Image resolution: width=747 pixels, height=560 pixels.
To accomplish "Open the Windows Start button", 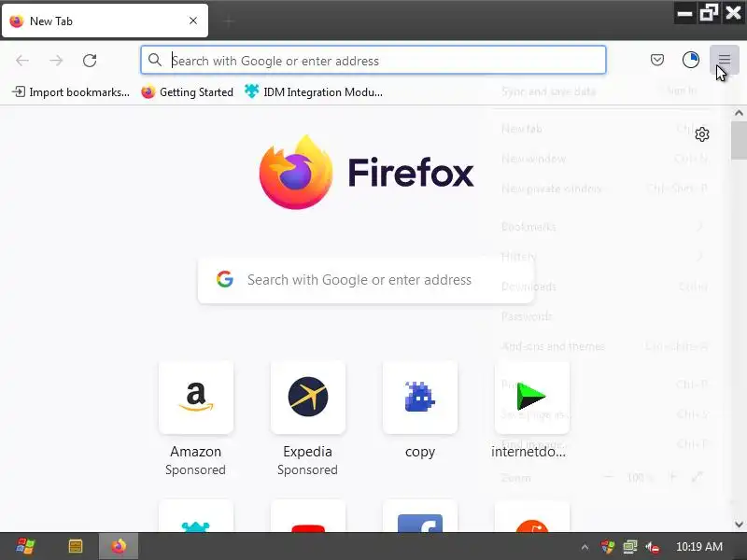I will pos(25,546).
